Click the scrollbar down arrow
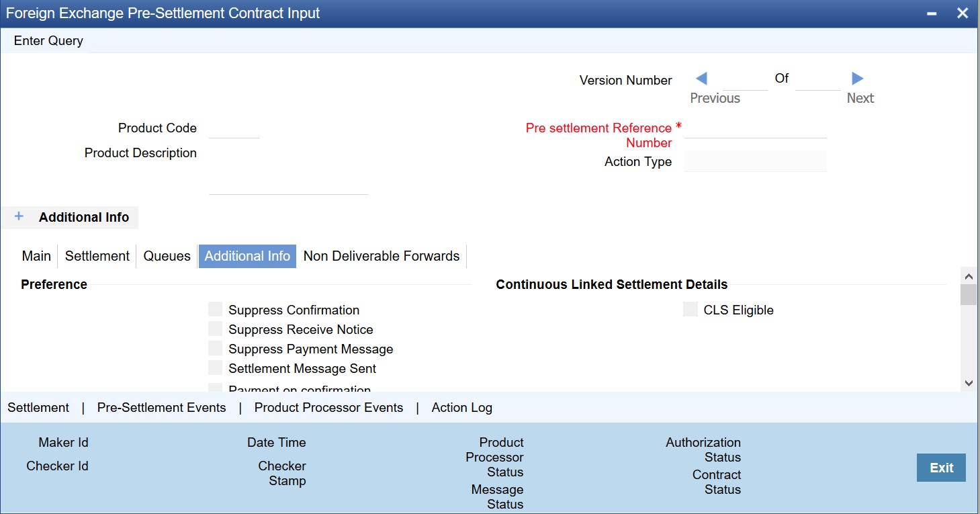This screenshot has height=514, width=980. [969, 383]
